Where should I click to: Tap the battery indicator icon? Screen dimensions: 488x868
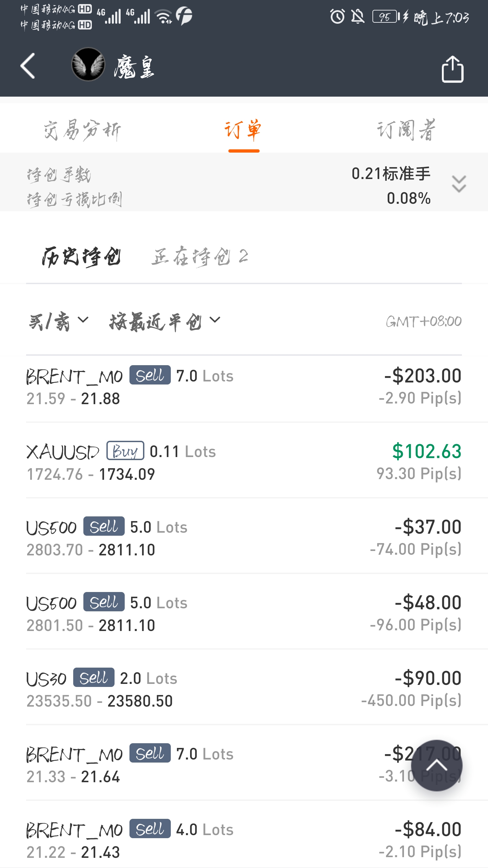386,16
